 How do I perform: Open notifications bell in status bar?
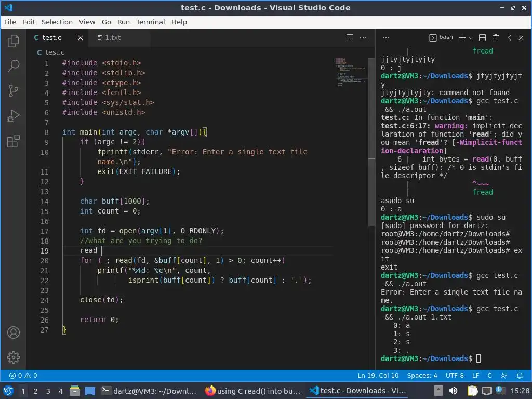(520, 376)
